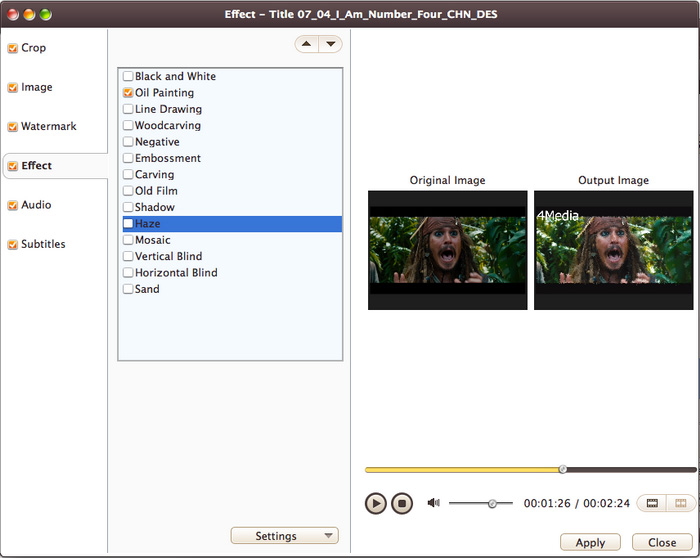Image resolution: width=700 pixels, height=558 pixels.
Task: Switch to single preview view icon
Action: coord(652,503)
